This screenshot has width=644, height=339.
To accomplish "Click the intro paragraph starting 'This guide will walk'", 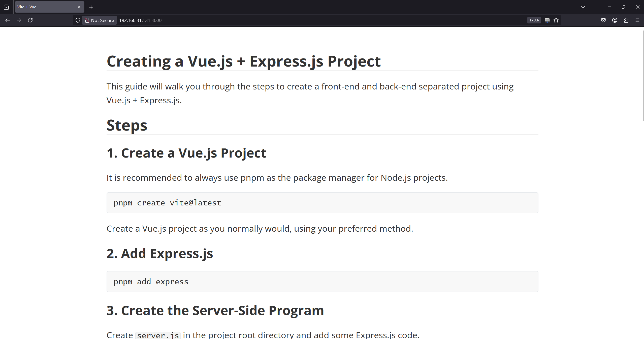I will click(x=310, y=93).
